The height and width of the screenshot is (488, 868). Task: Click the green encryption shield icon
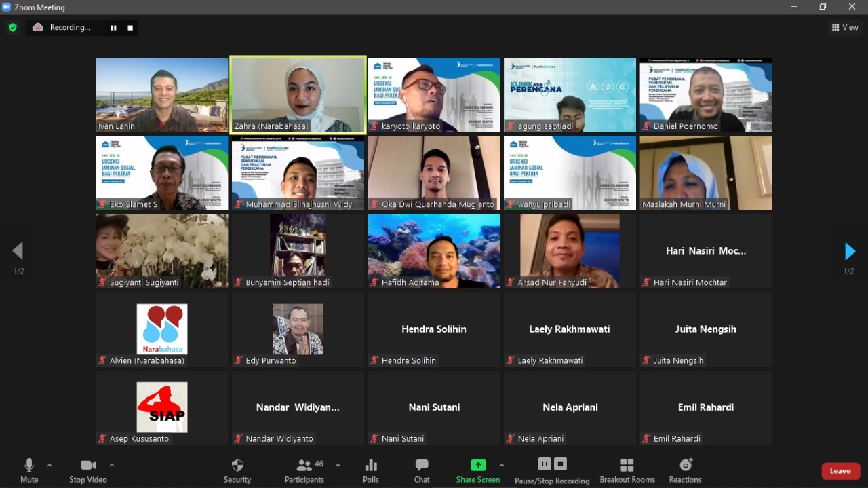12,28
